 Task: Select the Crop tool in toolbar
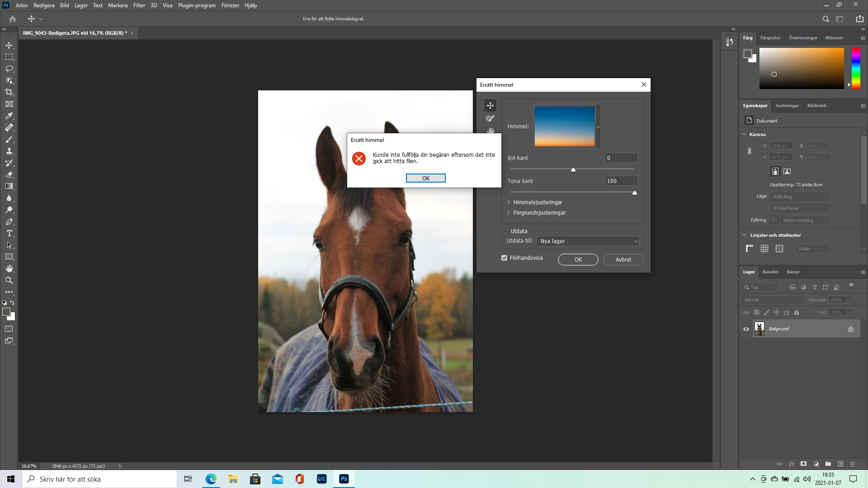[x=9, y=92]
